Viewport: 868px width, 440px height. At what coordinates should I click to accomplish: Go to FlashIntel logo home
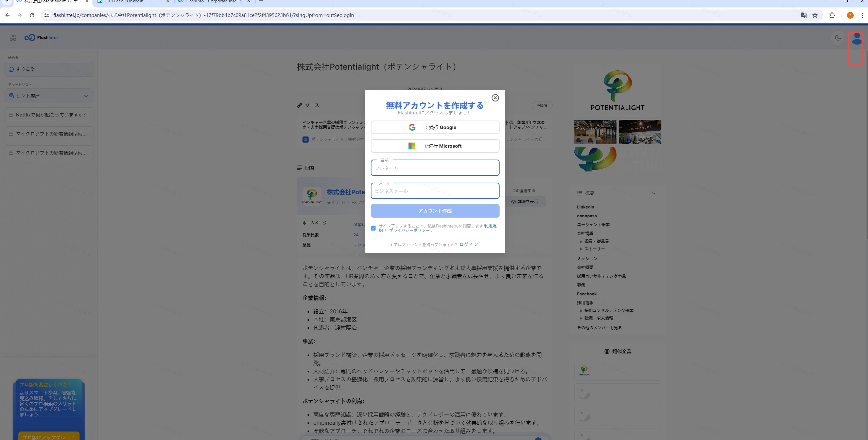coord(41,38)
